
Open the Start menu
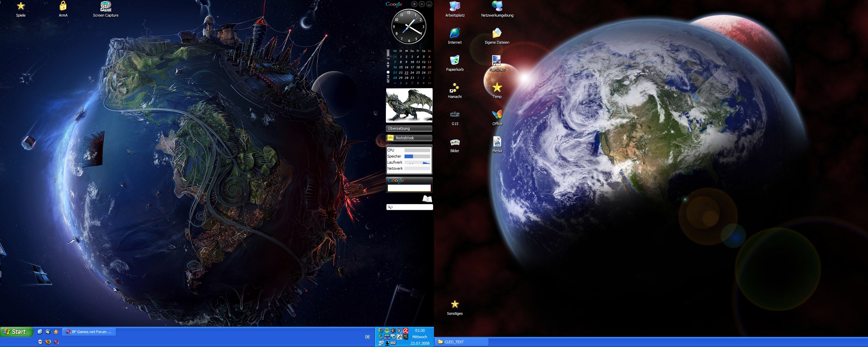[x=17, y=332]
